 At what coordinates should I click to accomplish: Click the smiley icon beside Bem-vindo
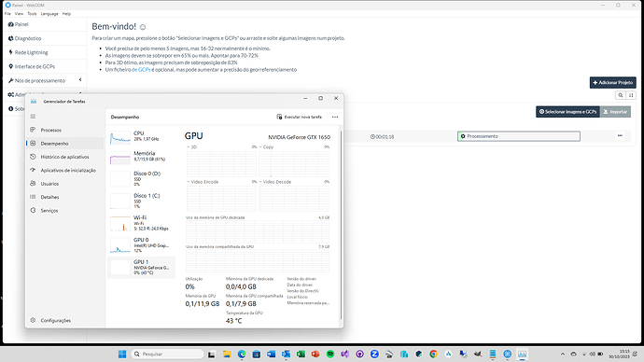click(x=143, y=27)
